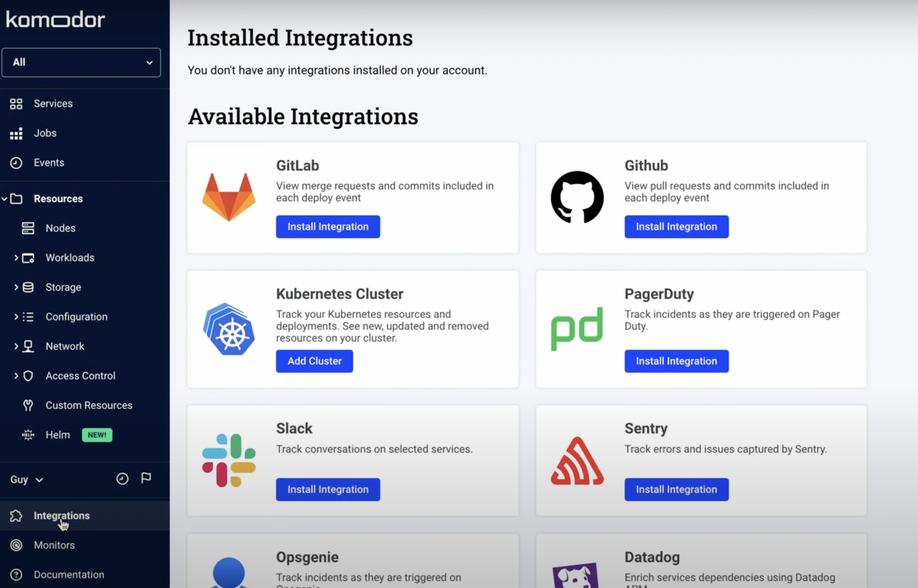Click the clock history icon beside Guy
Screen dimensions: 918x588
click(122, 479)
